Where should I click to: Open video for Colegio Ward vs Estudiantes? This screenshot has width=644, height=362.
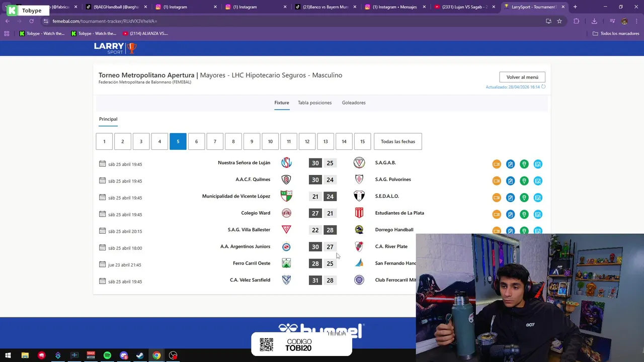pyautogui.click(x=497, y=214)
